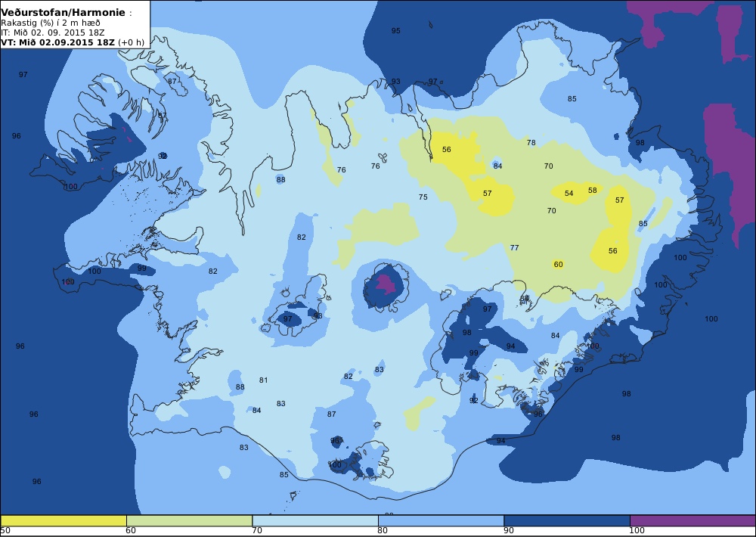The height and width of the screenshot is (537, 756).
Task: Select the "77" humidity value on map
Action: 514,247
